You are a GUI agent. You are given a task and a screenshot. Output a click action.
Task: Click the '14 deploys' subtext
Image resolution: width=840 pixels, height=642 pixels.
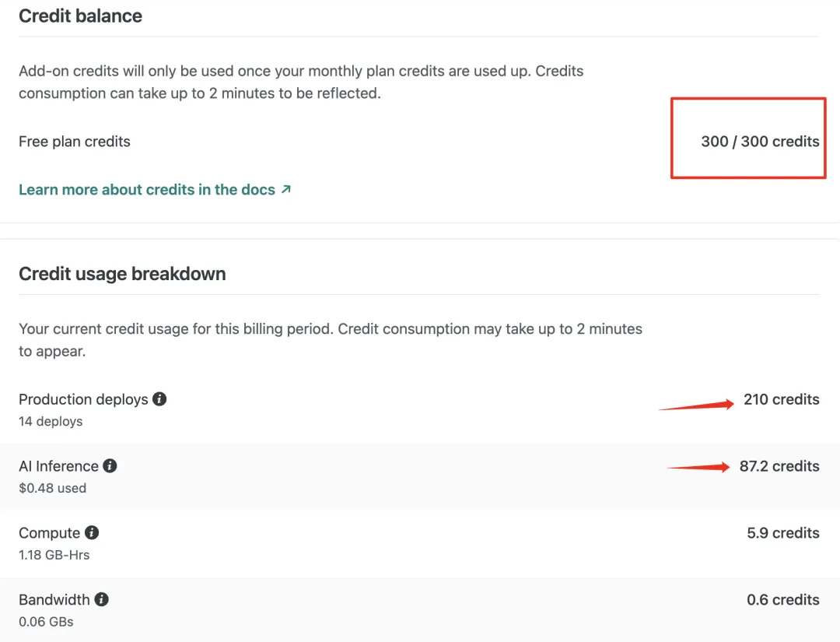51,422
